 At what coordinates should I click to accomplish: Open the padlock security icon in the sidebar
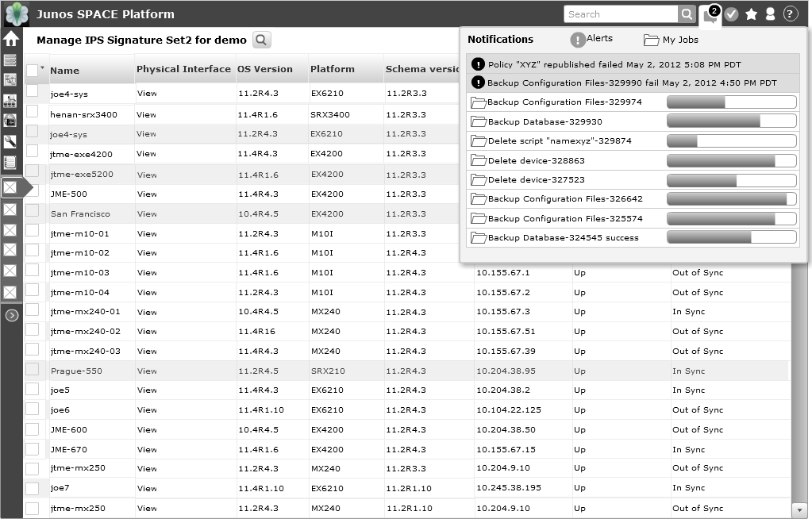pos(10,120)
